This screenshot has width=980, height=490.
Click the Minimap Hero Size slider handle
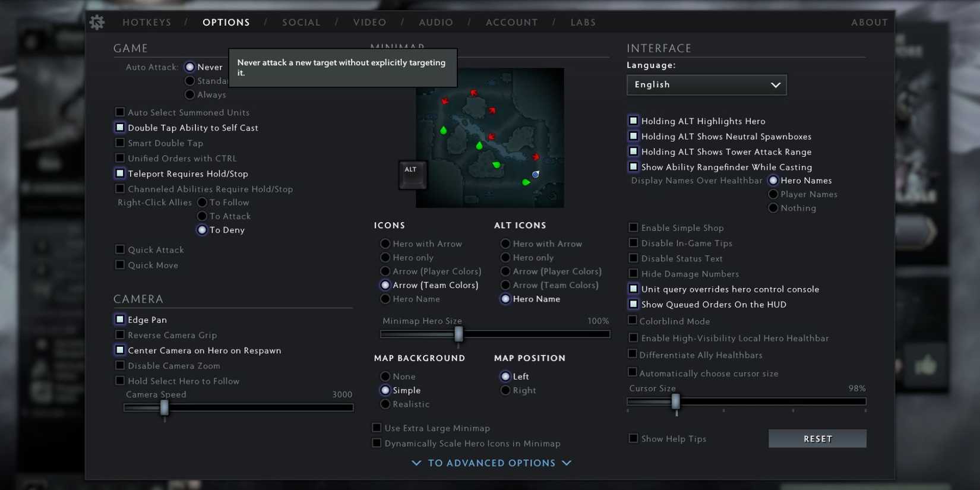click(x=459, y=334)
